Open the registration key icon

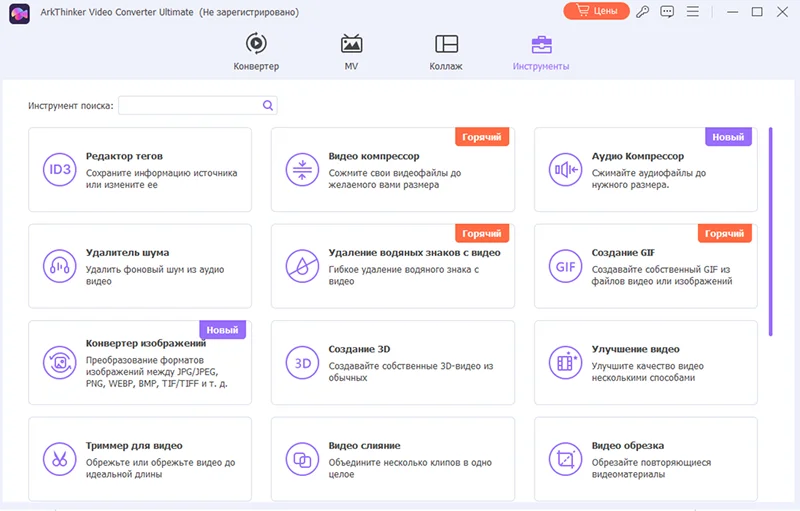tap(642, 11)
